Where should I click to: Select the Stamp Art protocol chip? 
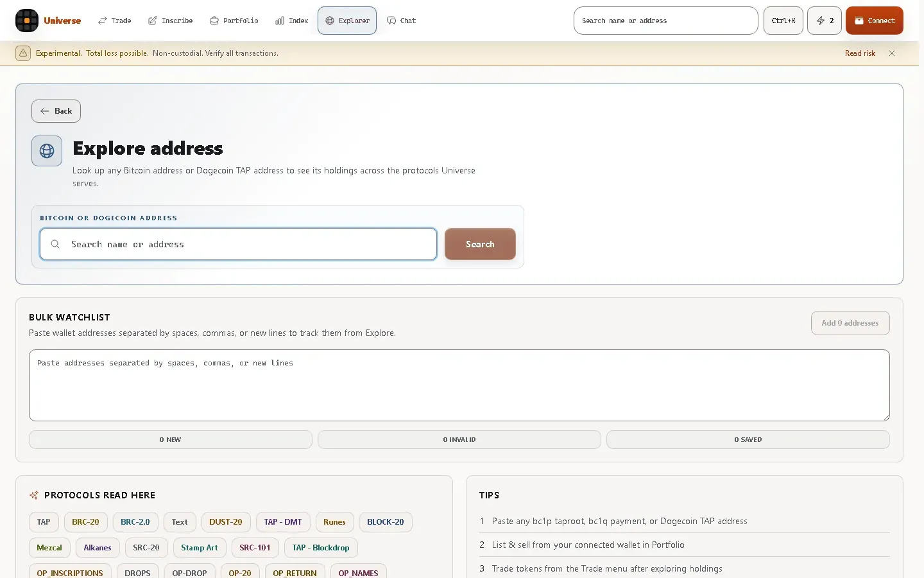click(x=200, y=548)
